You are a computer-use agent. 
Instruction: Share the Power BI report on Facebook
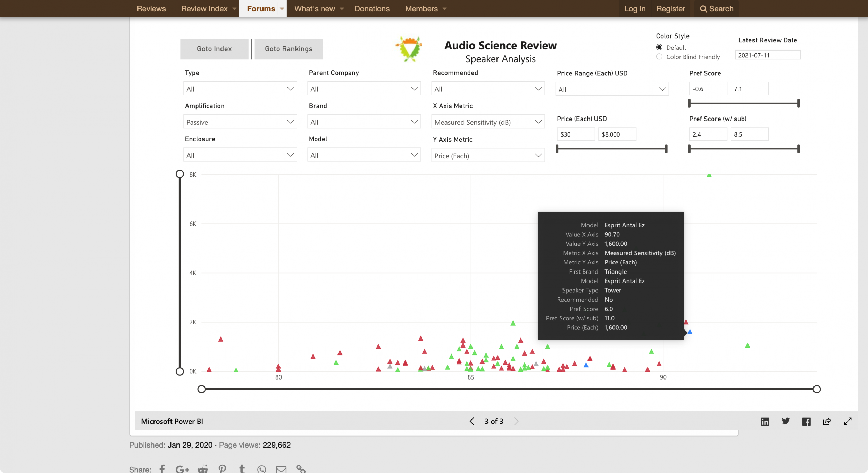806,422
